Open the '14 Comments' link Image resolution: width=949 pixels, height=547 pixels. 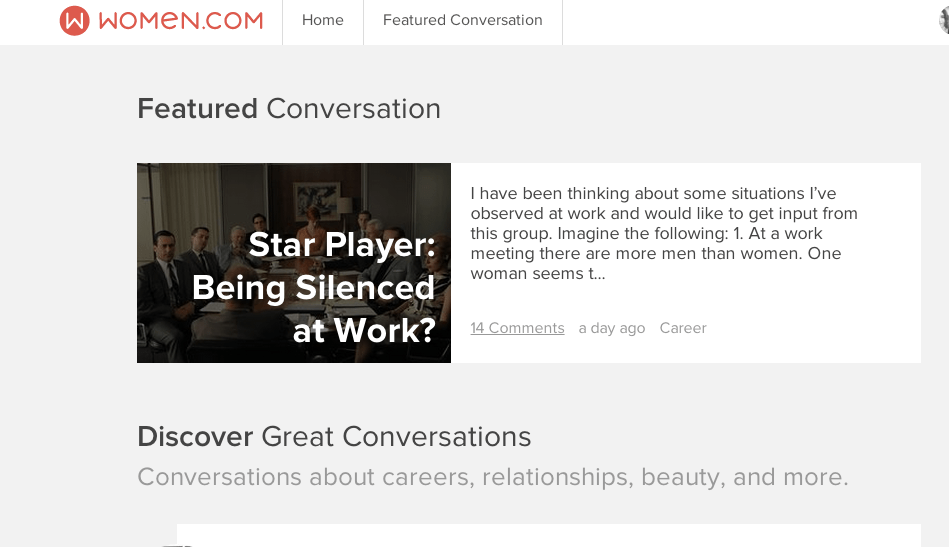tap(517, 328)
